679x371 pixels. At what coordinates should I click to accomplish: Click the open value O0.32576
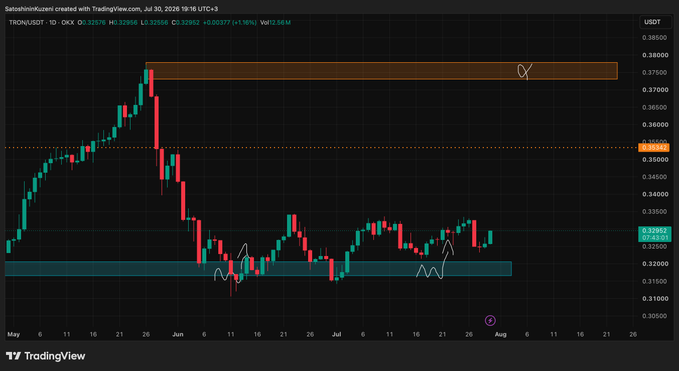tap(91, 23)
